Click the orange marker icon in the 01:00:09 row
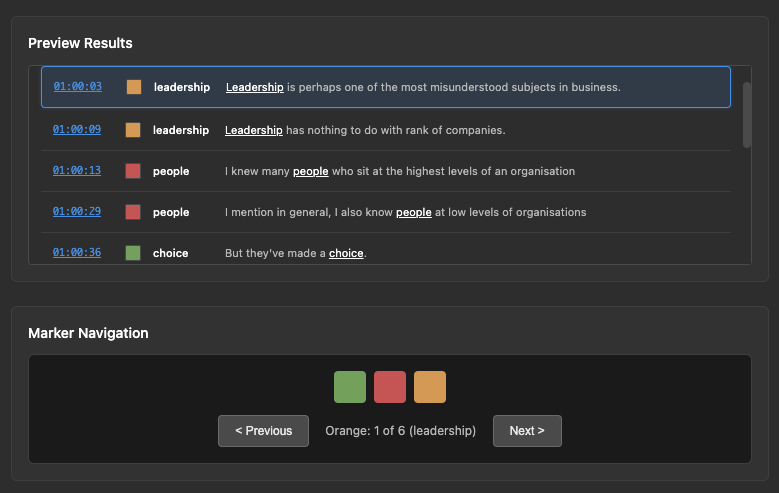Image resolution: width=779 pixels, height=493 pixels. 133,130
